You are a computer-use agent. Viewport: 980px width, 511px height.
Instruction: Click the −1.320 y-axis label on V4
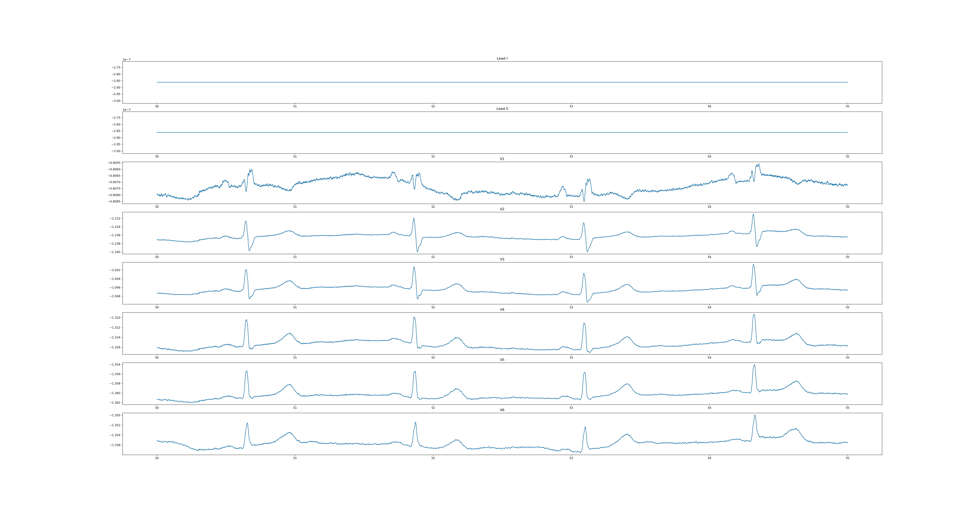[115, 318]
